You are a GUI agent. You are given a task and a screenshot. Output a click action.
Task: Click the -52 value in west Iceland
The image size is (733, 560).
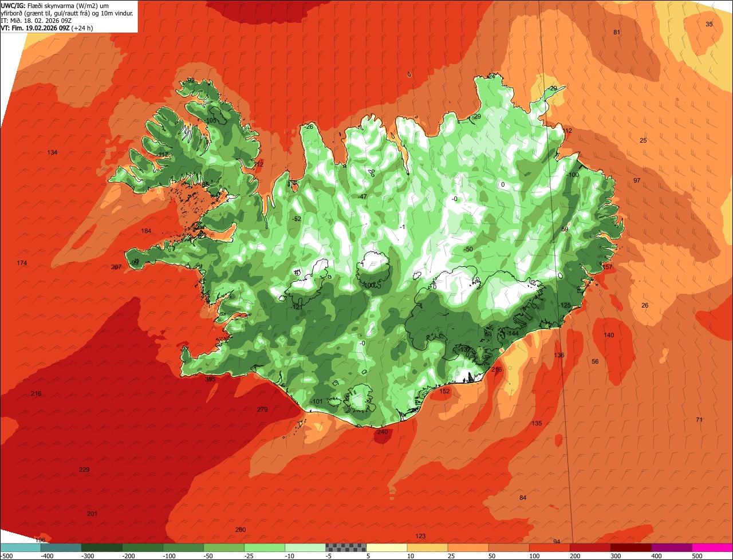(295, 219)
